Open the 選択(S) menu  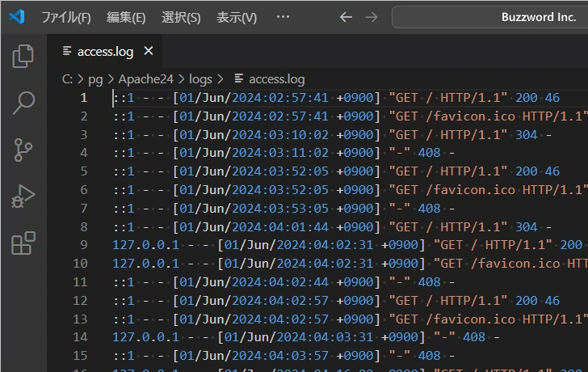coord(181,17)
